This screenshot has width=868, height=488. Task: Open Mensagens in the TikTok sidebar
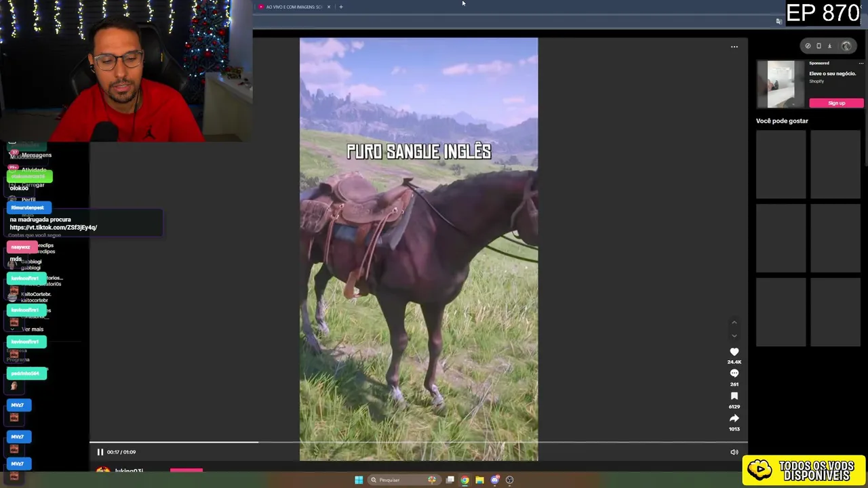click(x=36, y=155)
